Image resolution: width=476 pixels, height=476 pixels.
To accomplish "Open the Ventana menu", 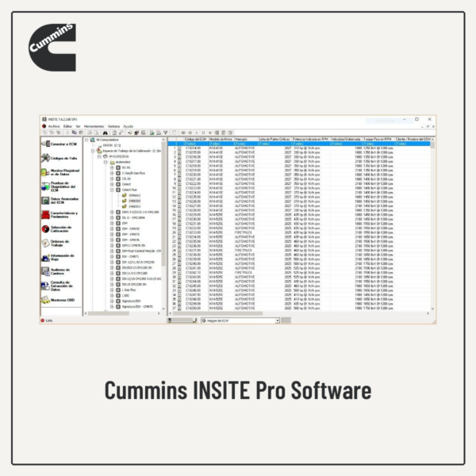I will (x=113, y=126).
